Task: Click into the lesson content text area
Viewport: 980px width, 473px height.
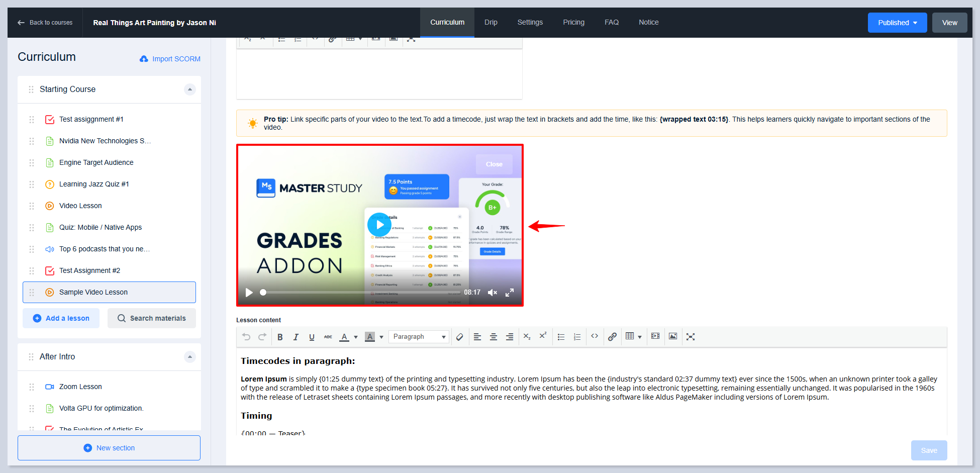Action: [x=592, y=392]
